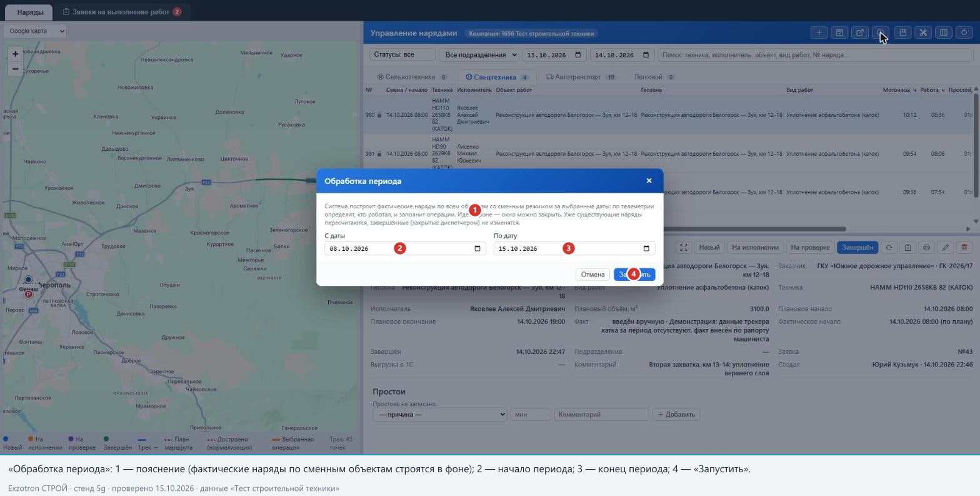Click the red trash delete icon
This screenshot has height=496, width=980.
(964, 248)
